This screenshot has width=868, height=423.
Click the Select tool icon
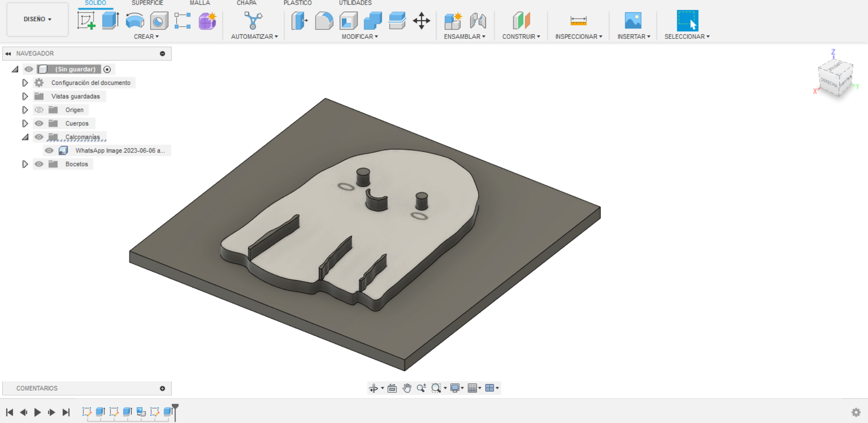(688, 21)
